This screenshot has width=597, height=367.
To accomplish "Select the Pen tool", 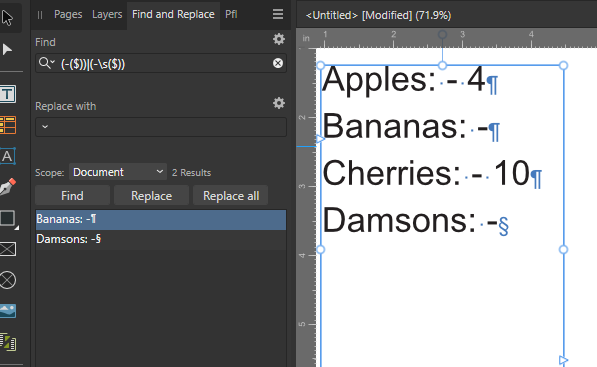I will (8, 187).
